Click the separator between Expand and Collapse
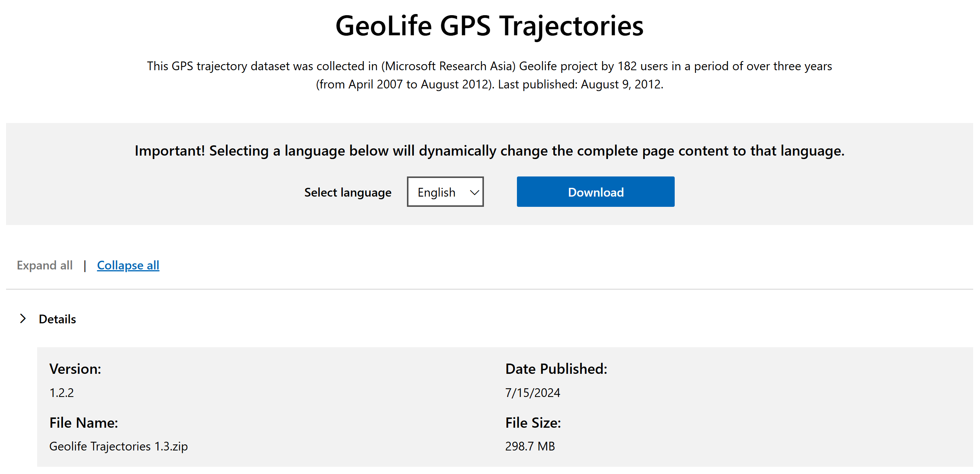980x474 pixels. point(85,266)
